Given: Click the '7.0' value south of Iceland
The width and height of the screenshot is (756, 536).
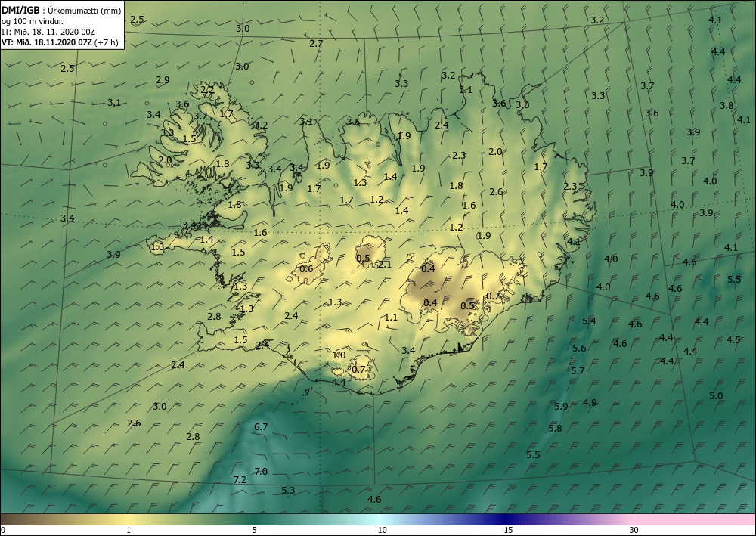Looking at the screenshot, I should 261,472.
